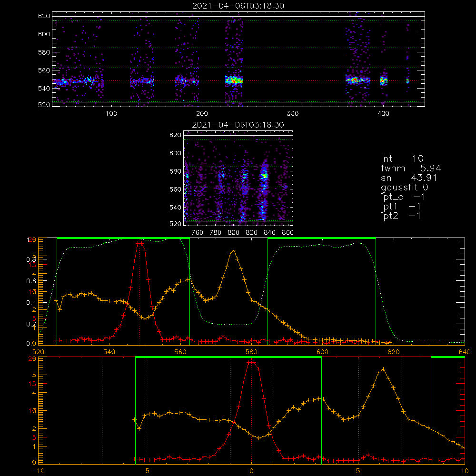Click x-axis label 600 of the profile plot
Viewport: 476px width, 476px height.
[x=322, y=352]
